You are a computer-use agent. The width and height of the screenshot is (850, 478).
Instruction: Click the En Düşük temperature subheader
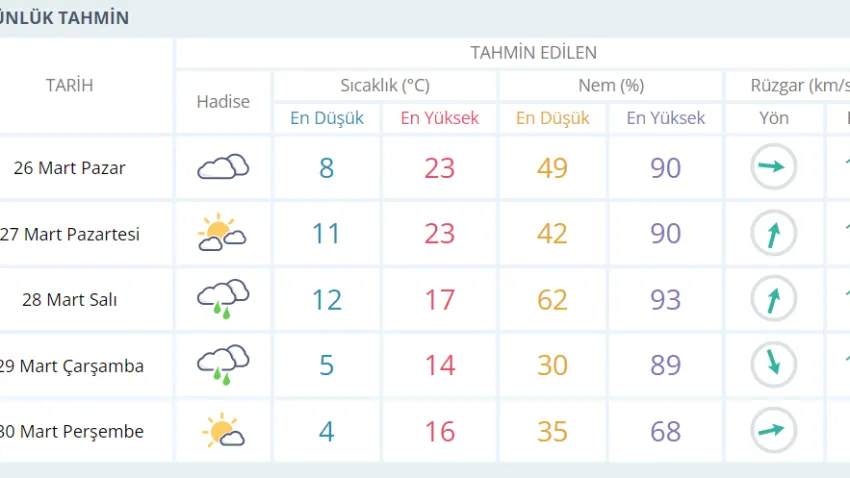coord(327,118)
